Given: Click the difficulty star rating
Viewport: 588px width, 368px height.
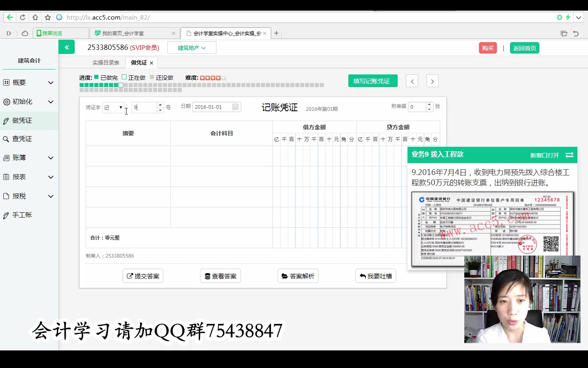Looking at the screenshot, I should pos(212,78).
